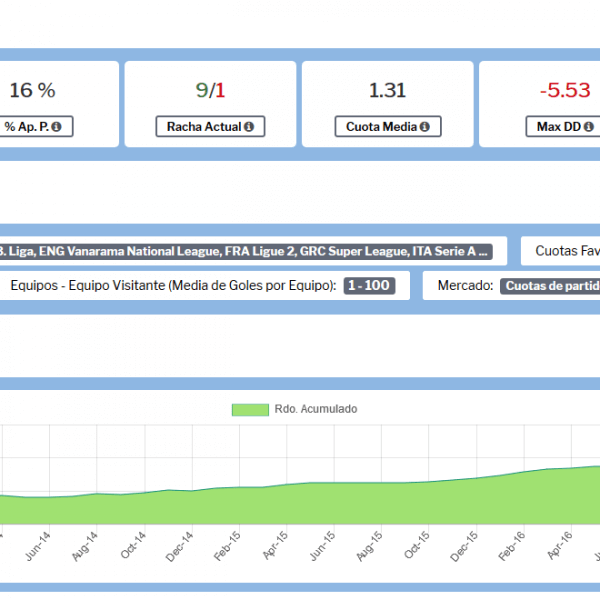Click the Aug-14 axis label
Image resolution: width=600 pixels, height=600 pixels.
pos(85,546)
